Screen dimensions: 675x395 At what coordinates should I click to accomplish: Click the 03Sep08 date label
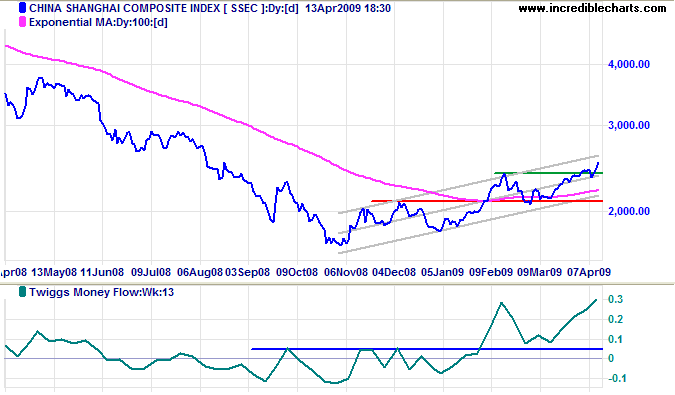(x=248, y=272)
